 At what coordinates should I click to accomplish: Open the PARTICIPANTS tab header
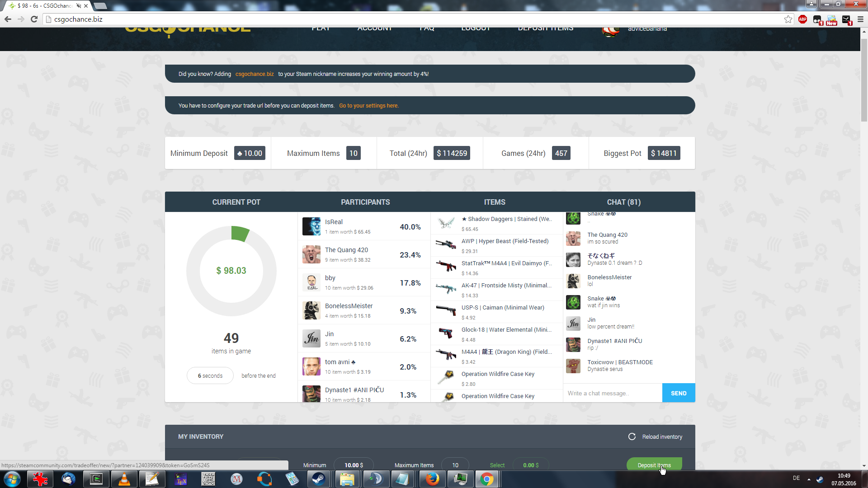365,202
